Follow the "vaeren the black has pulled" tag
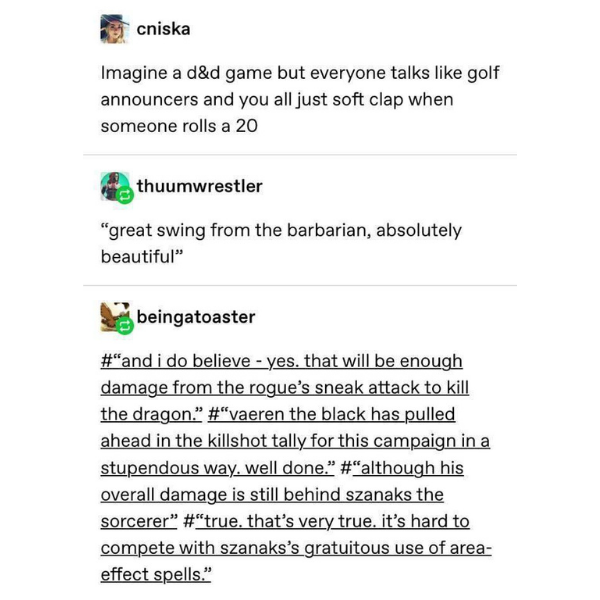 [x=295, y=441]
